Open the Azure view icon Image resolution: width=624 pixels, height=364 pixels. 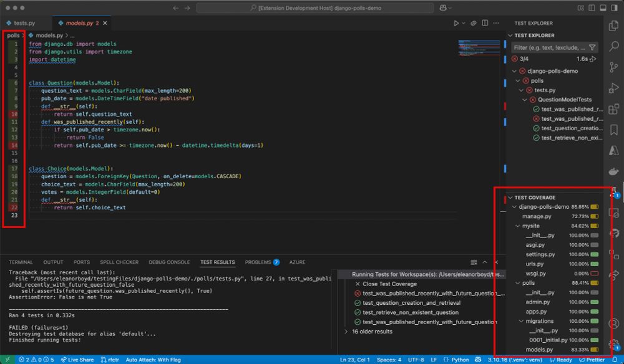coord(613,150)
